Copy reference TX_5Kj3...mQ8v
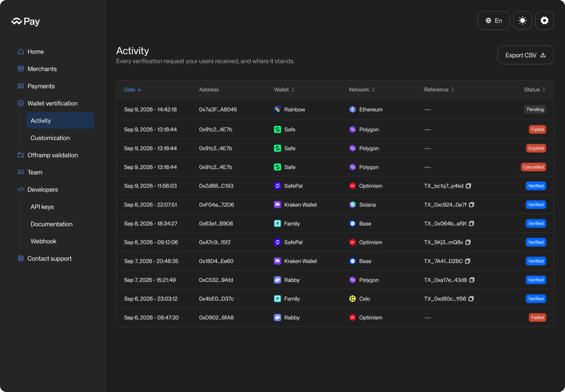This screenshot has width=565, height=392. 468,242
